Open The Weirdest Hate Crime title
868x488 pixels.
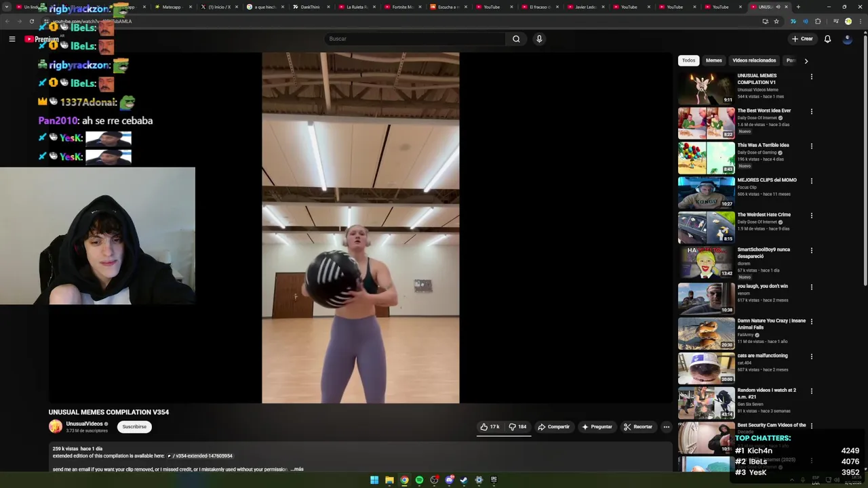[x=764, y=215]
